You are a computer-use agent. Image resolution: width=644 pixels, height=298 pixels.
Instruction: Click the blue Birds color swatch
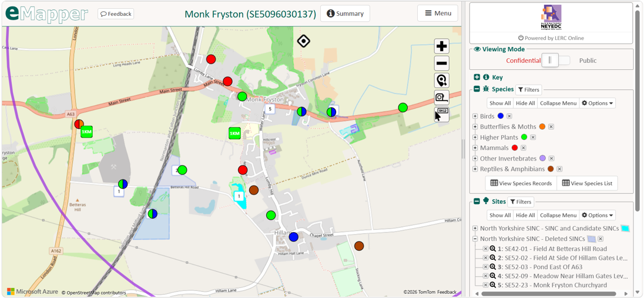(x=500, y=116)
